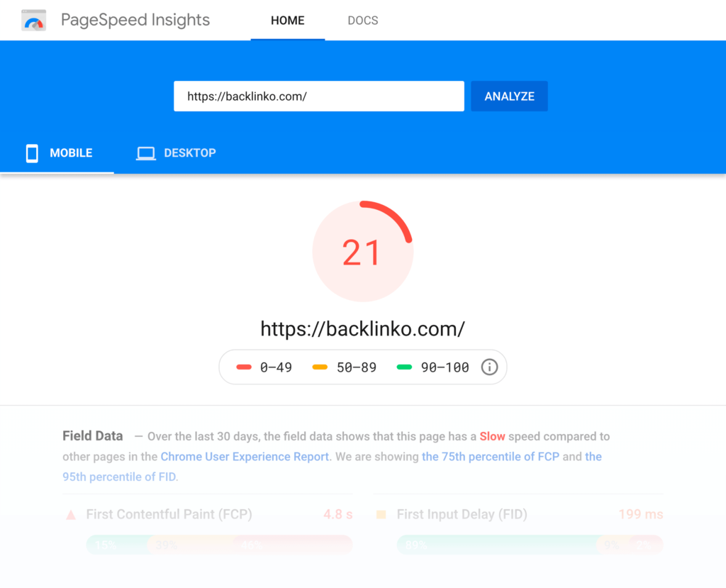Switch to the Desktop results tab
The width and height of the screenshot is (726, 588).
point(176,152)
